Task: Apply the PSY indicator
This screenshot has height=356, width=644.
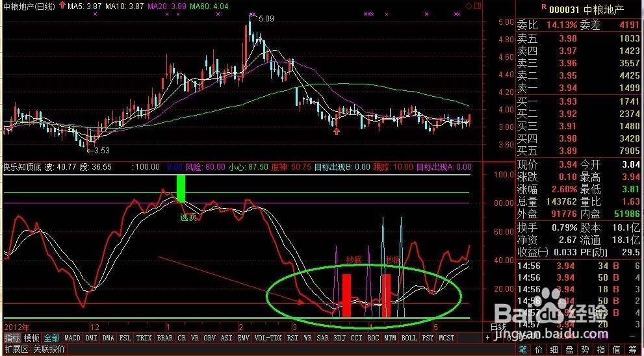Action: 428,338
